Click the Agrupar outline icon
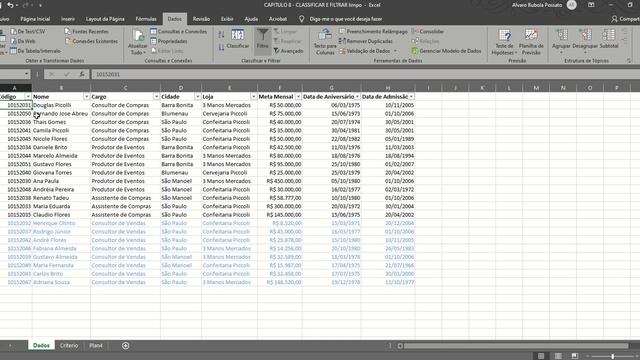Viewport: 640px width, 360px height. [561, 41]
